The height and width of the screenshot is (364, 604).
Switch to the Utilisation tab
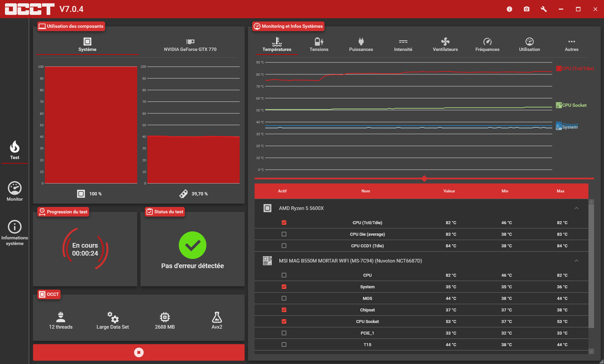click(x=530, y=45)
